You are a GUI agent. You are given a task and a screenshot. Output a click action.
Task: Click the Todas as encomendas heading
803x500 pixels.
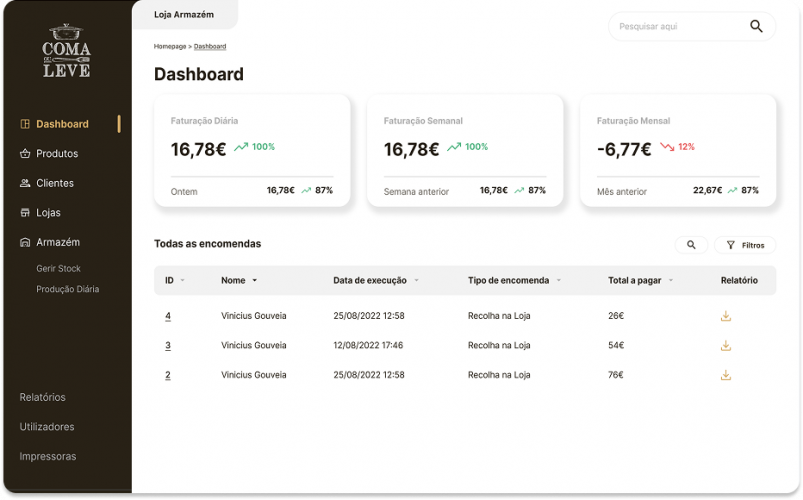(207, 244)
